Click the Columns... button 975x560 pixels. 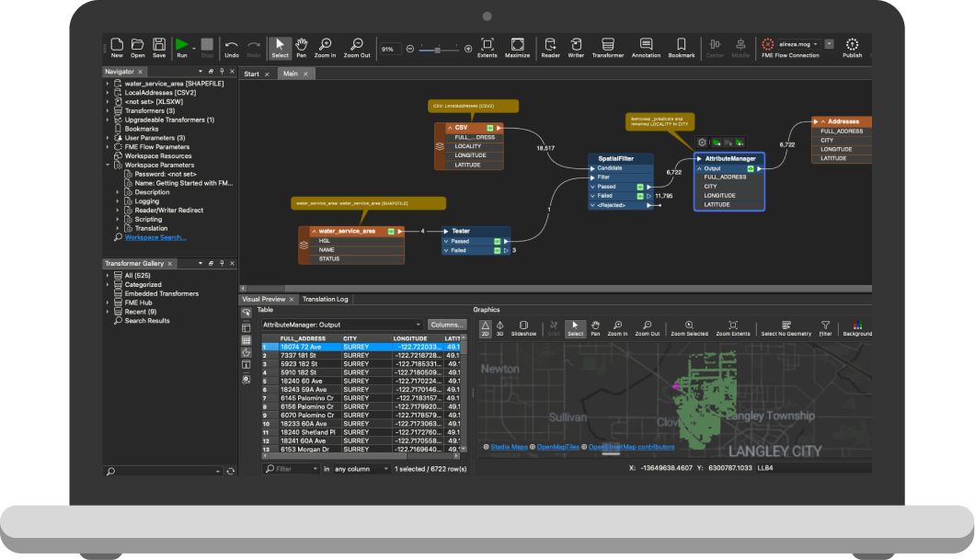click(447, 325)
